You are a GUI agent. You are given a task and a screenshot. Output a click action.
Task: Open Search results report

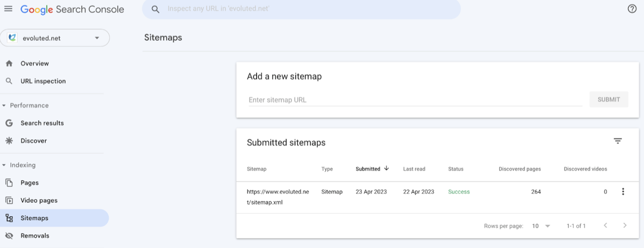(42, 123)
